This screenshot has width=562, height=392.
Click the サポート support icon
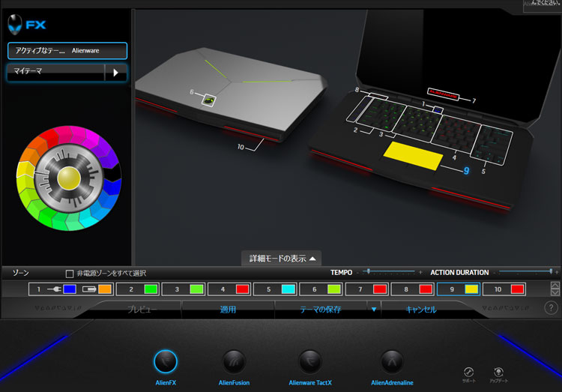468,372
